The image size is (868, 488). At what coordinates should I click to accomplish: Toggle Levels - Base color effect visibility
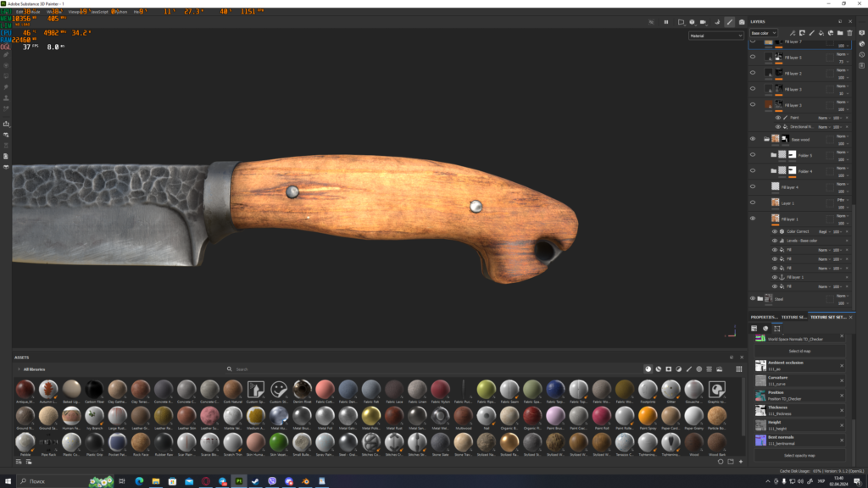775,241
